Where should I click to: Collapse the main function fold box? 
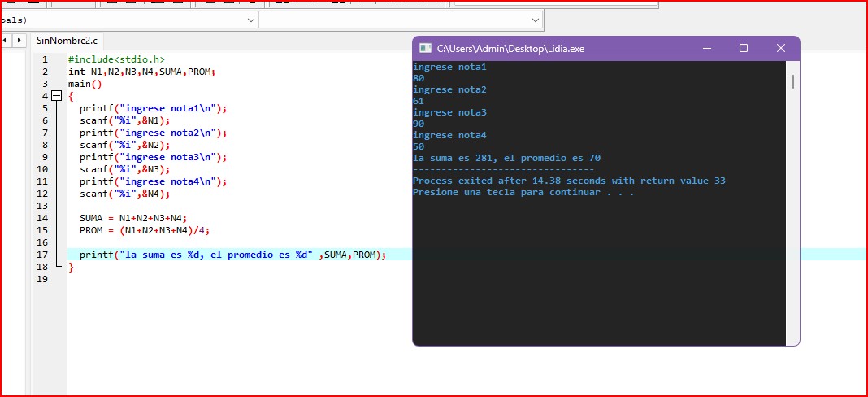56,96
